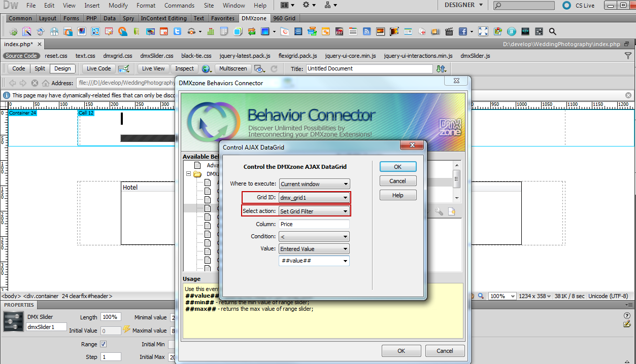
Task: Open the Extend Dreamweaver gear icon
Action: click(308, 6)
